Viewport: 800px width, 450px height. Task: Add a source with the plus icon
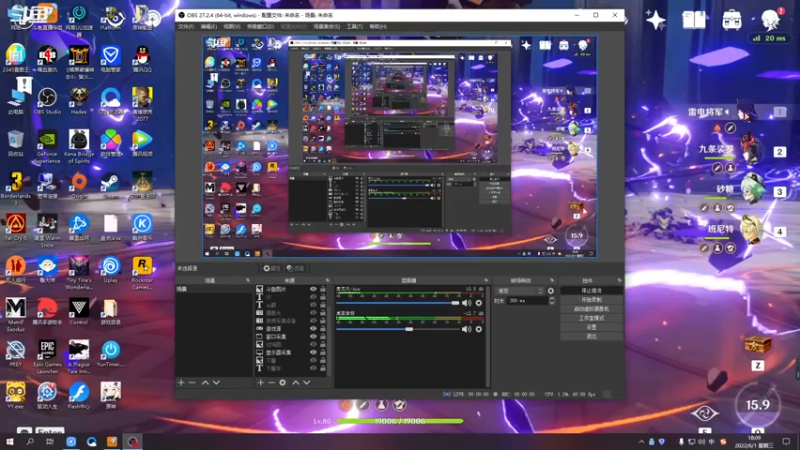click(261, 383)
